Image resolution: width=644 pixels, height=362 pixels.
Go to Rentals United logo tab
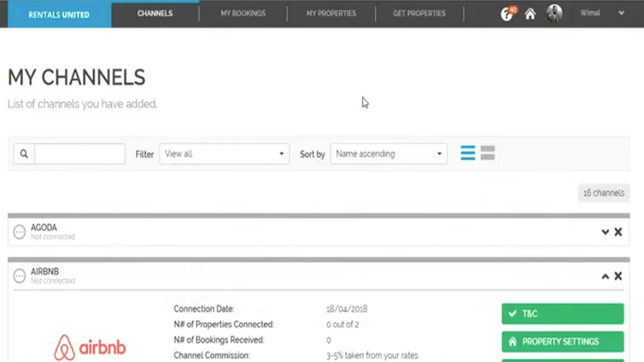point(59,14)
